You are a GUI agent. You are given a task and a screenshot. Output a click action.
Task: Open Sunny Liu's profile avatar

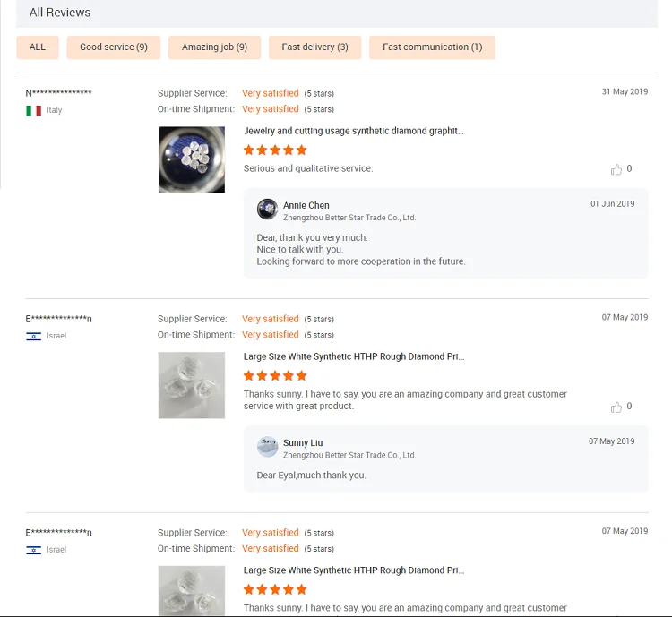(267, 447)
